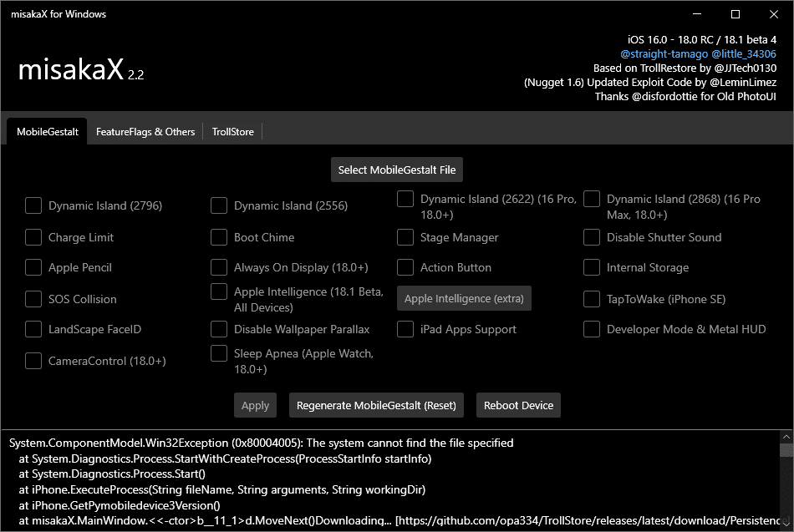Enable the Dynamic Island (2796) checkbox
The height and width of the screenshot is (532, 794).
tap(33, 205)
